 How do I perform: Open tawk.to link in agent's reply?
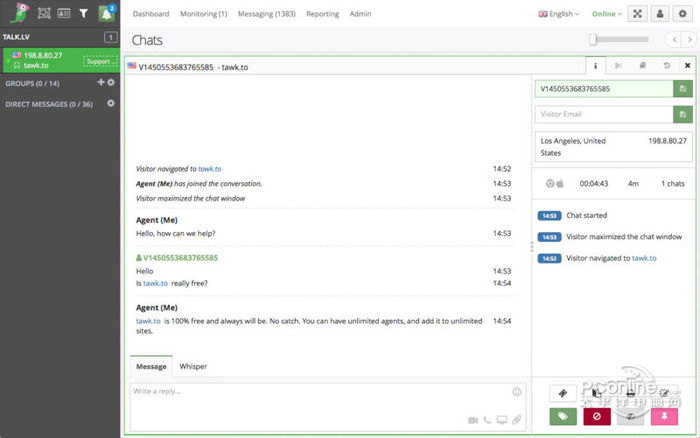[x=148, y=321]
